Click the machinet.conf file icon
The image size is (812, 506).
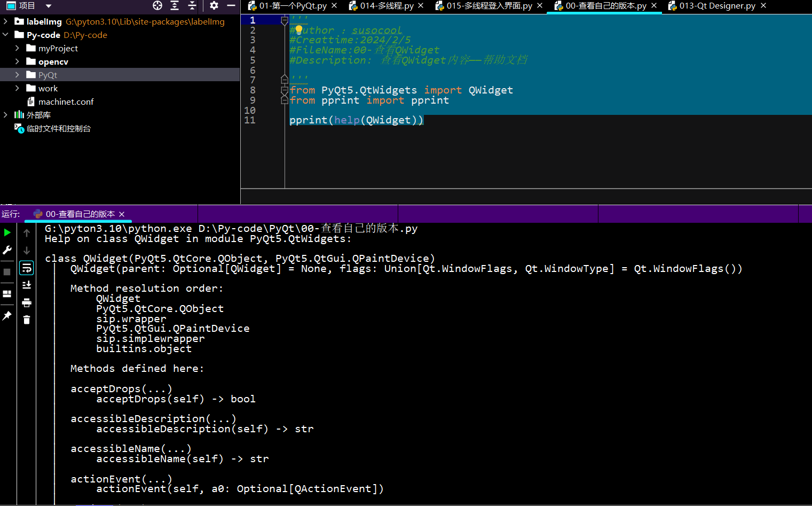point(31,102)
